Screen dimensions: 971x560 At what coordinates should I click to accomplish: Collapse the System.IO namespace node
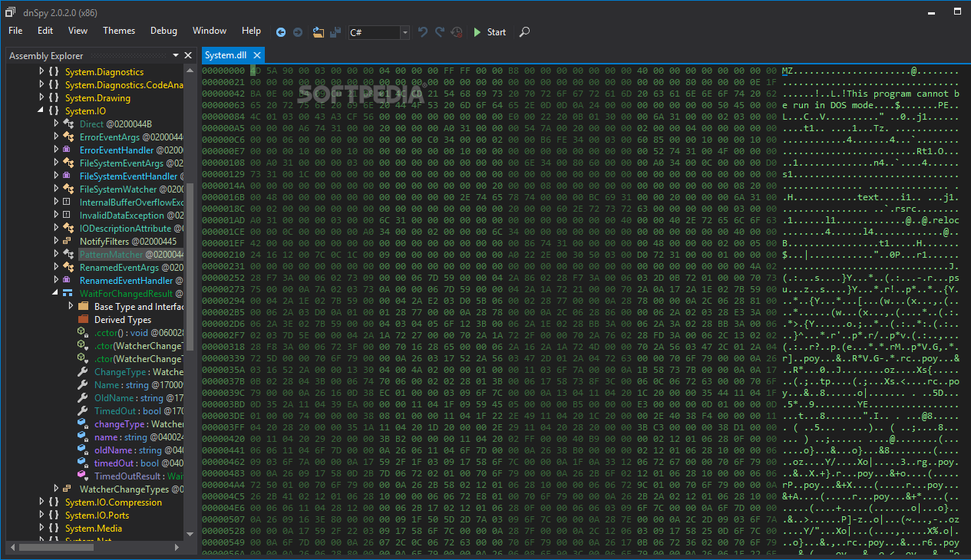[x=42, y=111]
